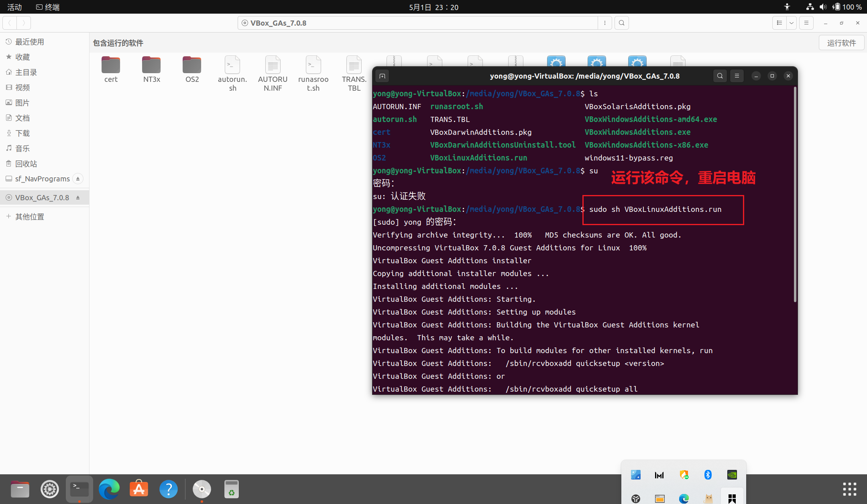Image resolution: width=867 pixels, height=504 pixels.
Task: Click the Bluetooth tray icon
Action: [708, 475]
